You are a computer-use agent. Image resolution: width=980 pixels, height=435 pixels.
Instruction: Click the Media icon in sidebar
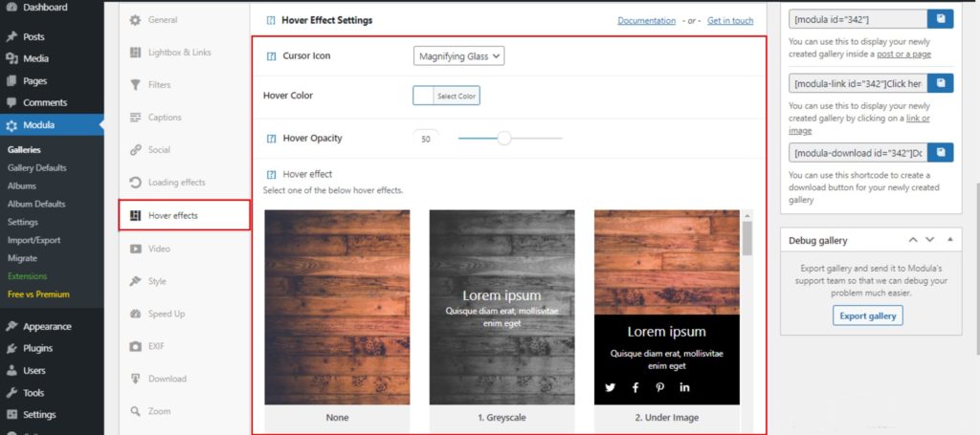pyautogui.click(x=11, y=58)
